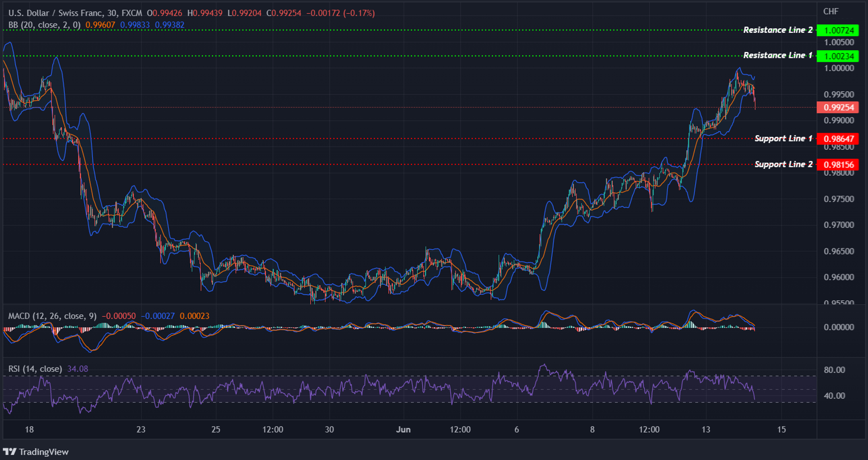868x460 pixels.
Task: Click the 12:00 label on the time axis
Action: point(273,429)
